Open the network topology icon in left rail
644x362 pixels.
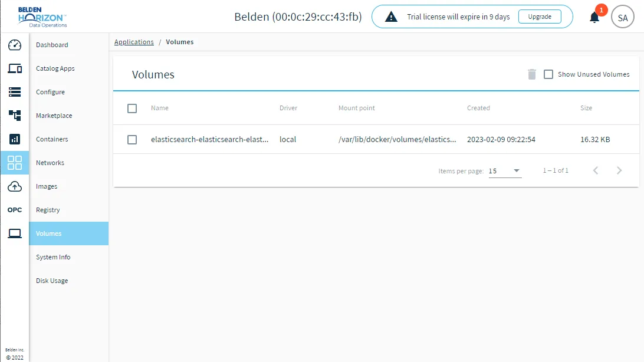[x=15, y=116]
